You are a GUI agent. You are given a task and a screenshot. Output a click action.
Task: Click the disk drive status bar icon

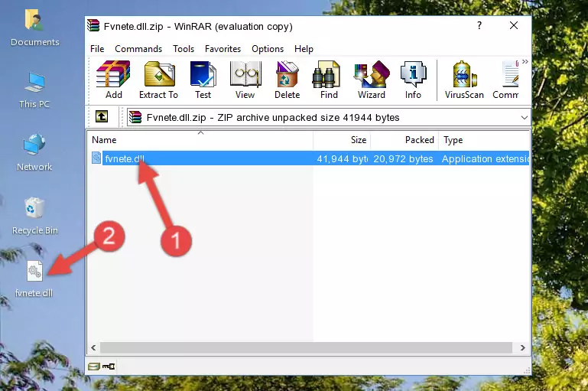(94, 367)
